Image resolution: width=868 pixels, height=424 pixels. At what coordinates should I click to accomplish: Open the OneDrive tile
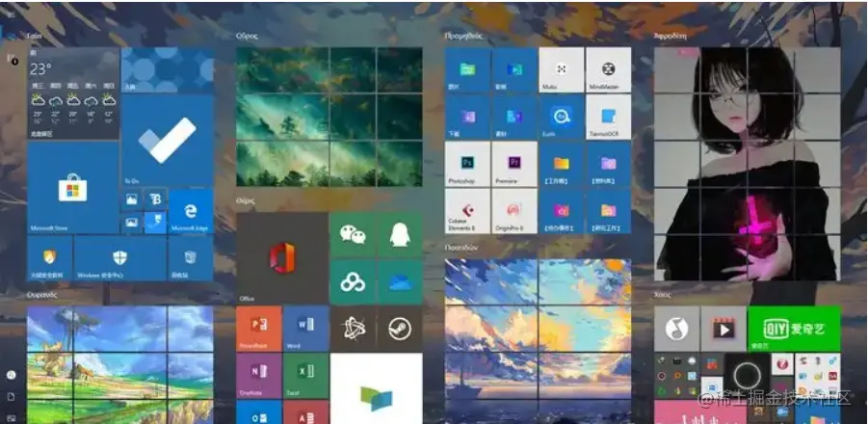(400, 281)
